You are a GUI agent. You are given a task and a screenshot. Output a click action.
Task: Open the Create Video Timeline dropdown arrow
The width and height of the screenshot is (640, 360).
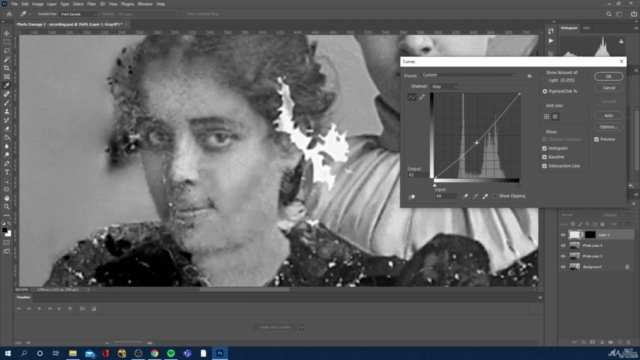(302, 327)
